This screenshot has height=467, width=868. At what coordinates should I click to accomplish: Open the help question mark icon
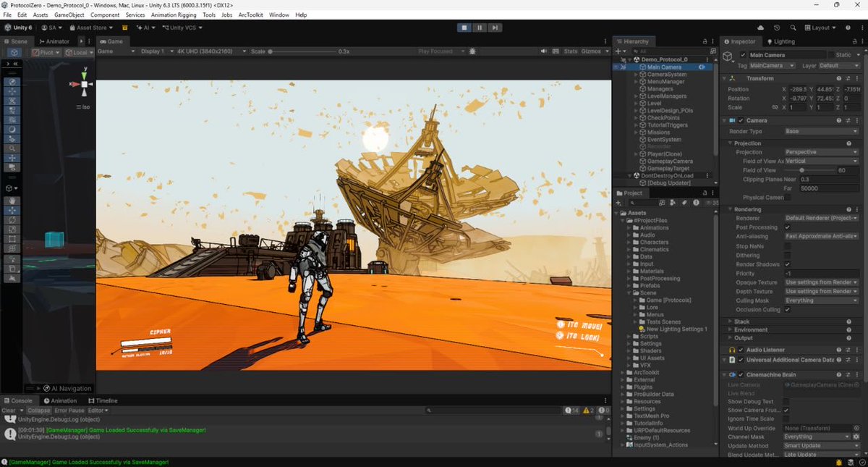(856, 28)
